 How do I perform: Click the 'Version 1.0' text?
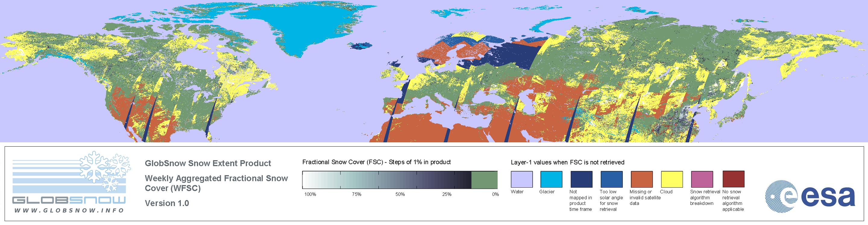pyautogui.click(x=167, y=203)
